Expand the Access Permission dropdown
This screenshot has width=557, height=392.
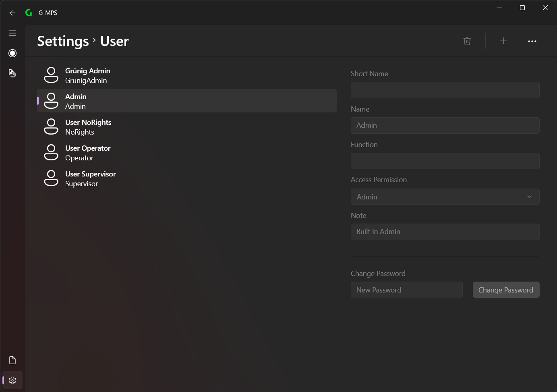tap(445, 197)
